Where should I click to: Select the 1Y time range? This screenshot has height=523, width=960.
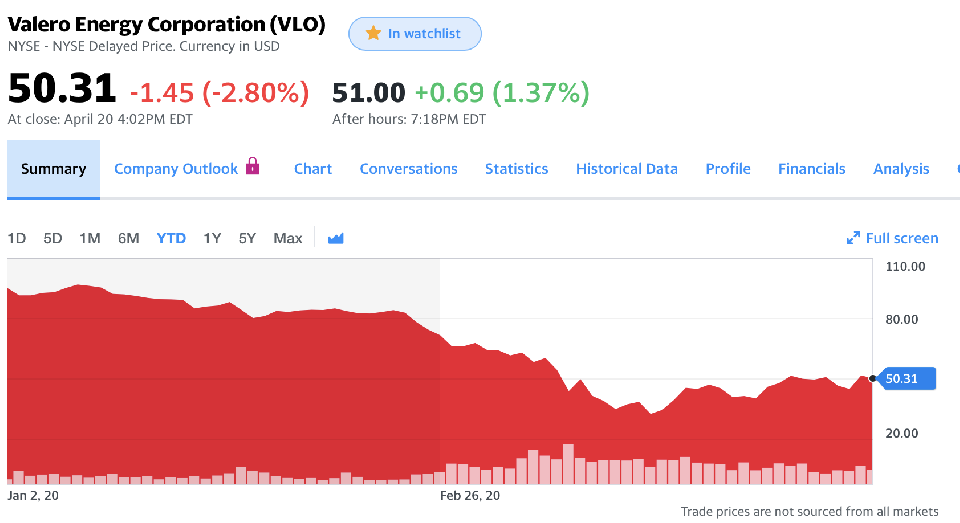[x=212, y=238]
